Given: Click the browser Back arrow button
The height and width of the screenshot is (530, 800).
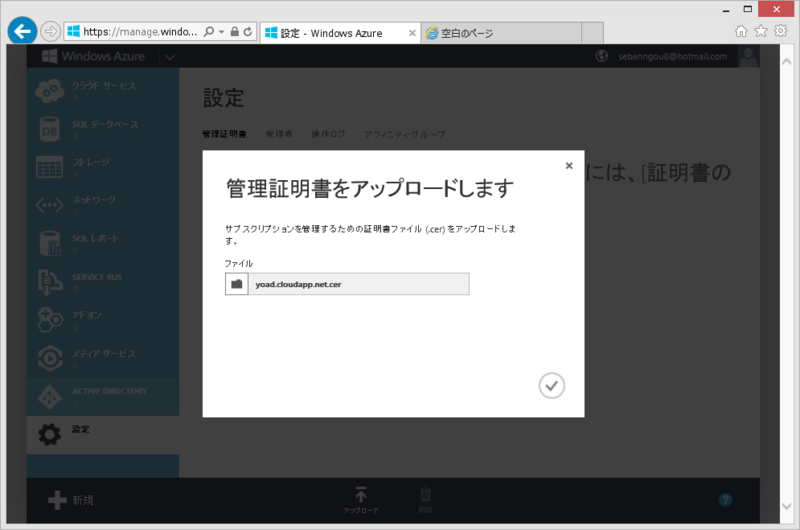Looking at the screenshot, I should click(22, 32).
